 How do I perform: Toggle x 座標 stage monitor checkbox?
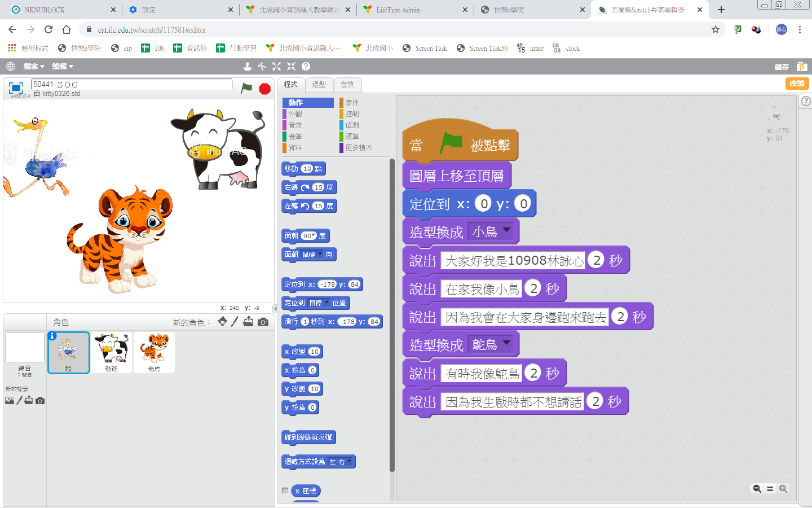(x=285, y=491)
